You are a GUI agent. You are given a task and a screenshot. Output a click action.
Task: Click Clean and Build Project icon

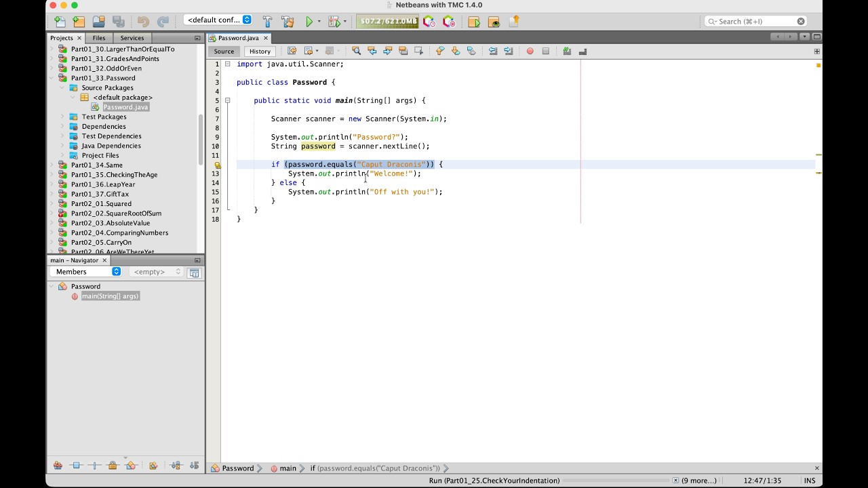[288, 22]
